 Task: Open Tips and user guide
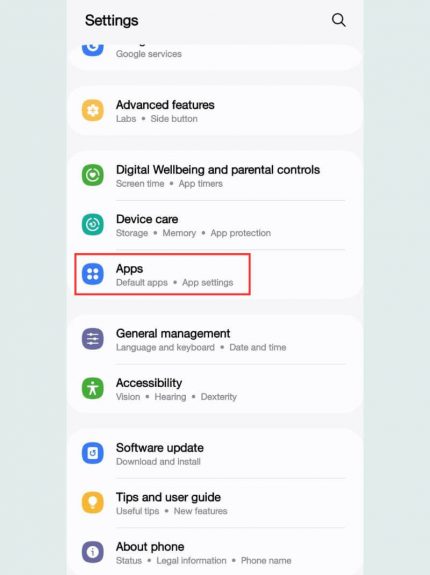pos(215,503)
